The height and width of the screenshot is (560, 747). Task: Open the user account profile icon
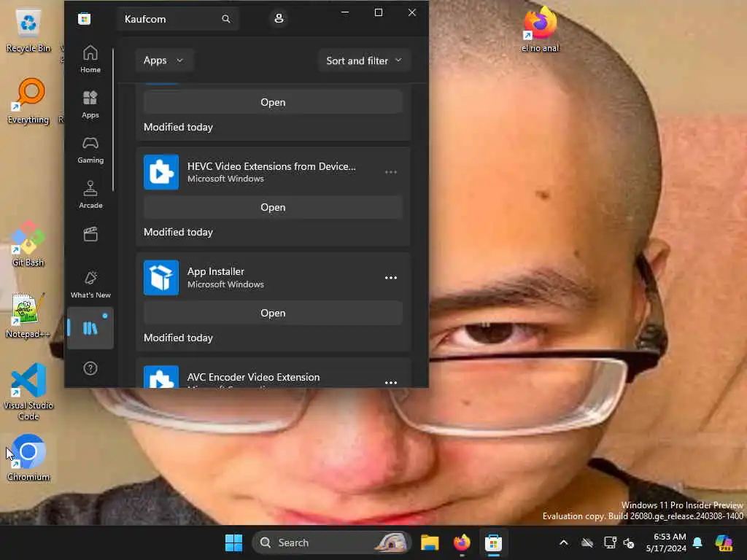(x=279, y=18)
